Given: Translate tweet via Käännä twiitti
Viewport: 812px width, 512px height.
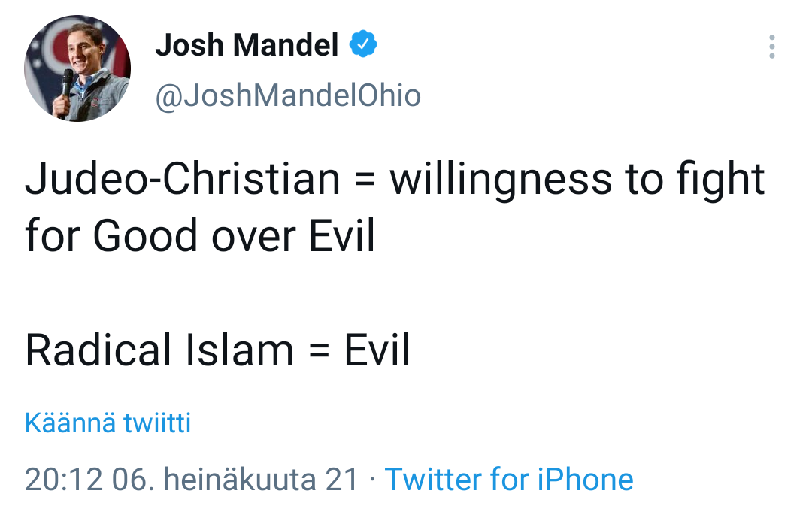Looking at the screenshot, I should pos(108,423).
